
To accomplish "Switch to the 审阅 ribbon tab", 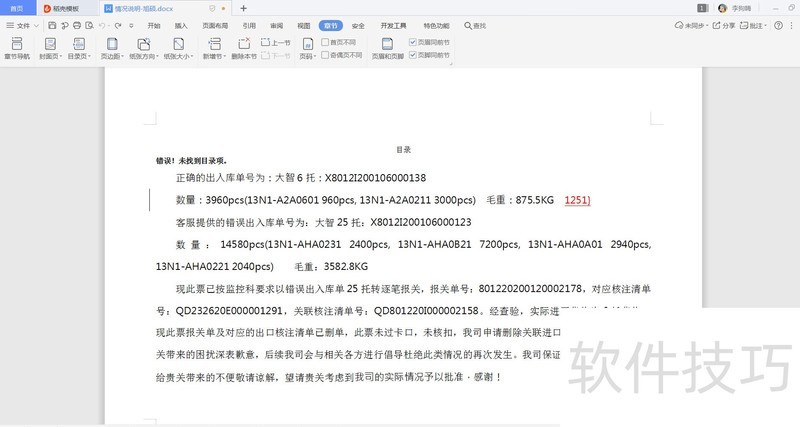I will point(277,26).
